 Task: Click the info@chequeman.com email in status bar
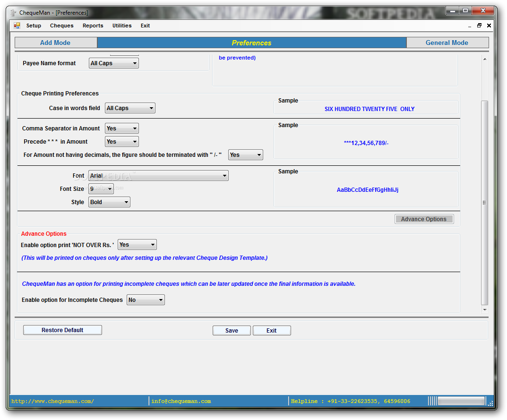181,401
